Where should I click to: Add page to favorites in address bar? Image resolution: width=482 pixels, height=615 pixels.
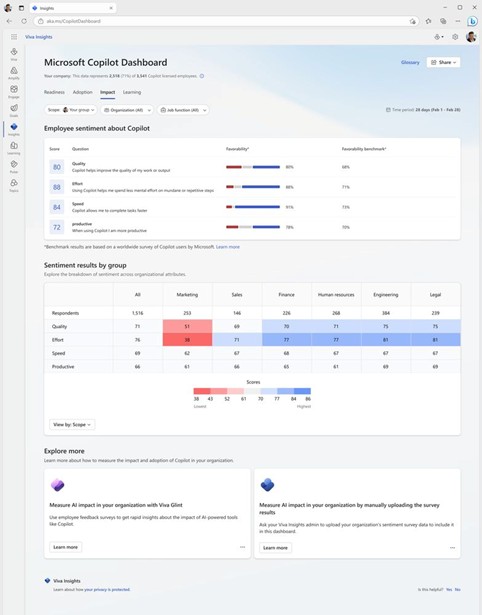[413, 21]
